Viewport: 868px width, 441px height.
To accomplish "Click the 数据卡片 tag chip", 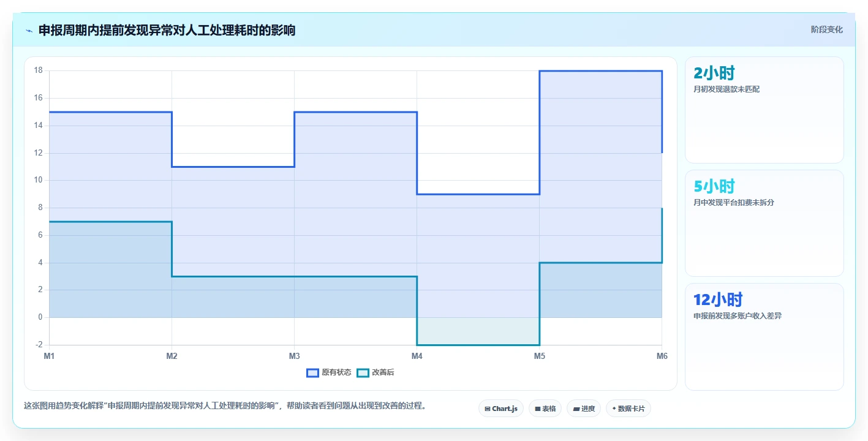I will click(x=628, y=409).
